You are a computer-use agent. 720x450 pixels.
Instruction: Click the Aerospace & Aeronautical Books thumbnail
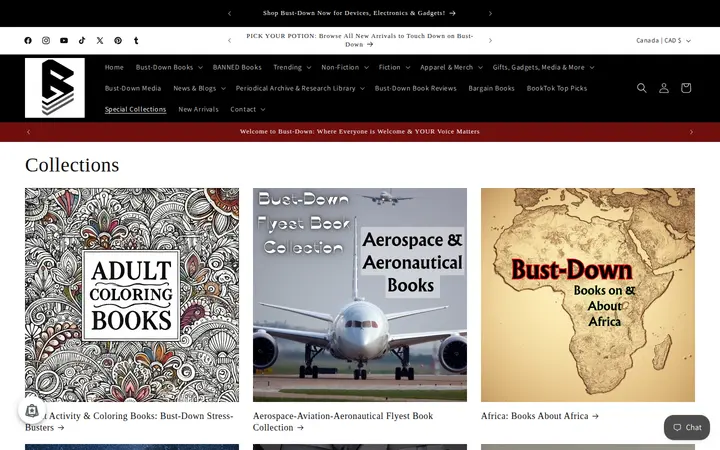(360, 295)
